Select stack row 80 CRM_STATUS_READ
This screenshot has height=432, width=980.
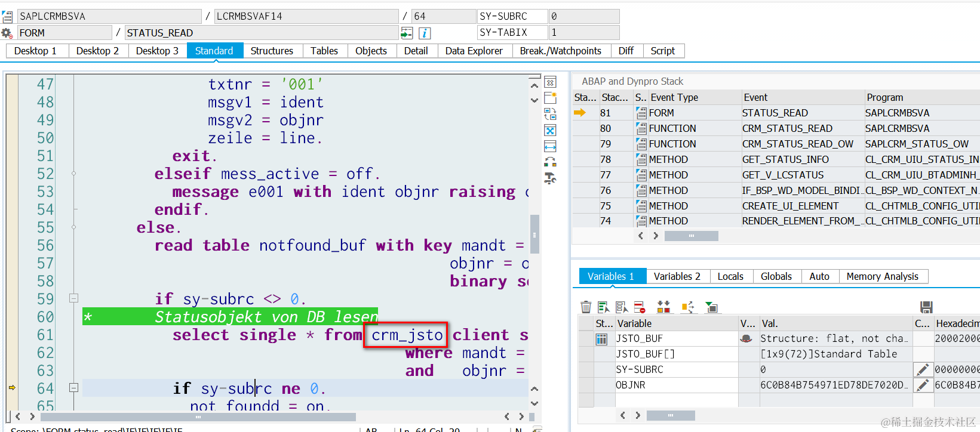point(776,128)
